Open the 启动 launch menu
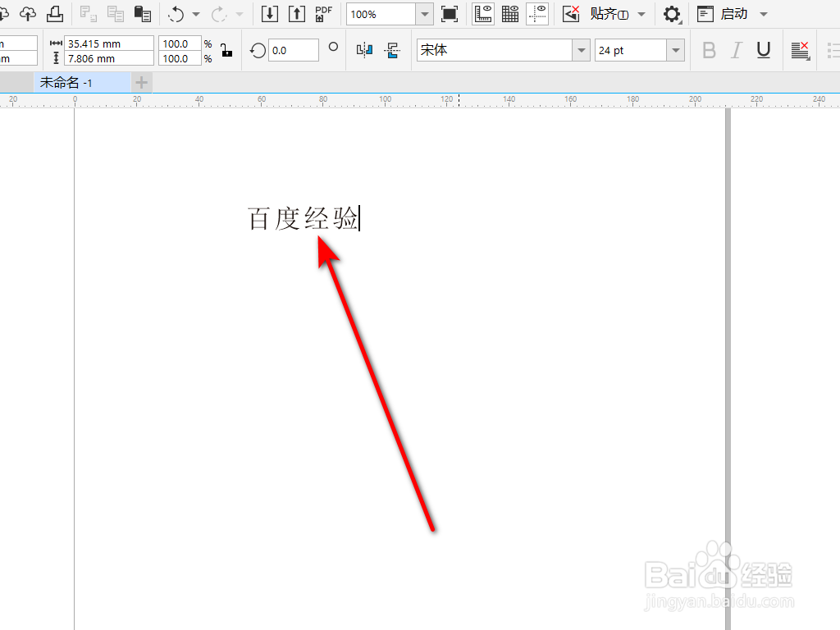Image resolution: width=840 pixels, height=630 pixels. 734,14
